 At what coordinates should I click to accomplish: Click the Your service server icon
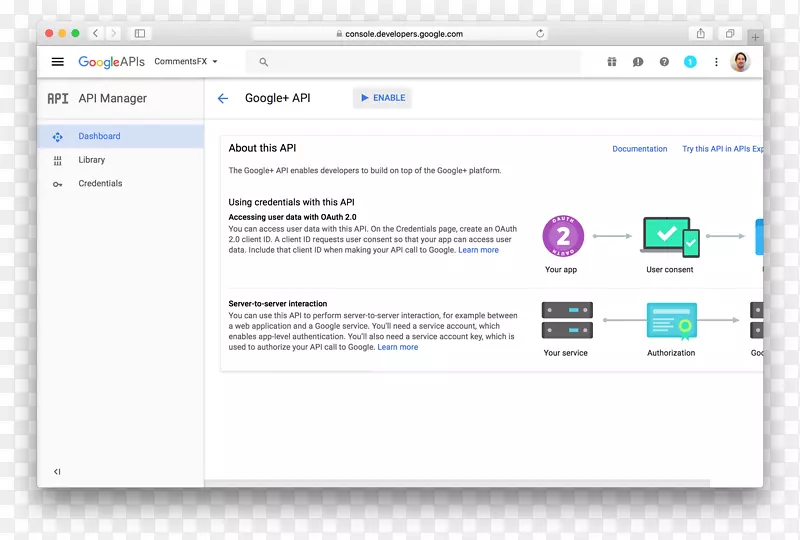pos(567,320)
